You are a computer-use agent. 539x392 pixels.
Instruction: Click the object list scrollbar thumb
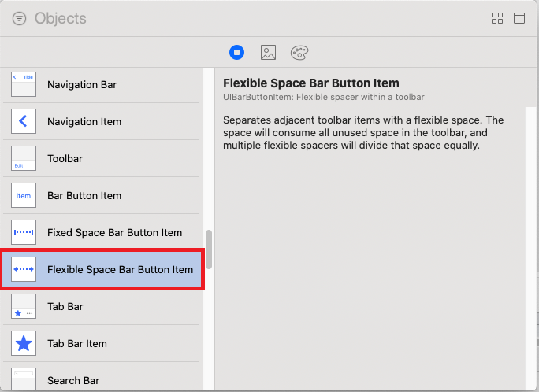tap(209, 250)
